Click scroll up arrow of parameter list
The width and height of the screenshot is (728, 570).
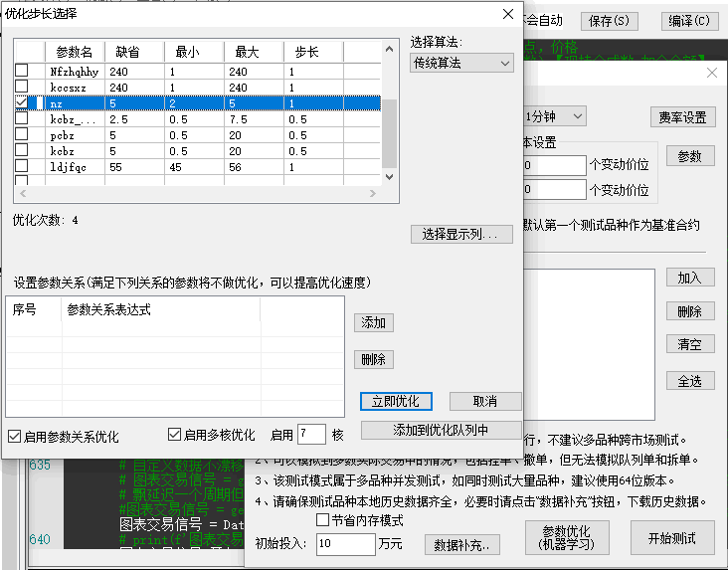coord(390,49)
